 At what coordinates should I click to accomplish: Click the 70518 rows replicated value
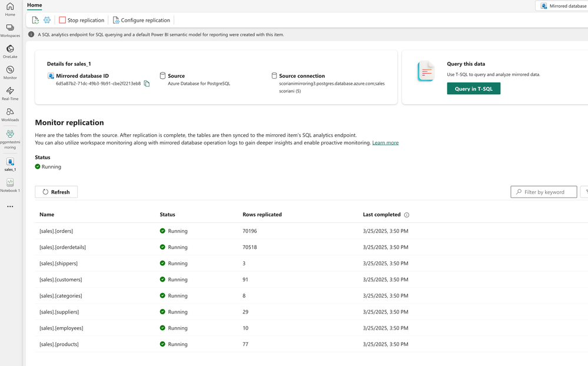[250, 247]
